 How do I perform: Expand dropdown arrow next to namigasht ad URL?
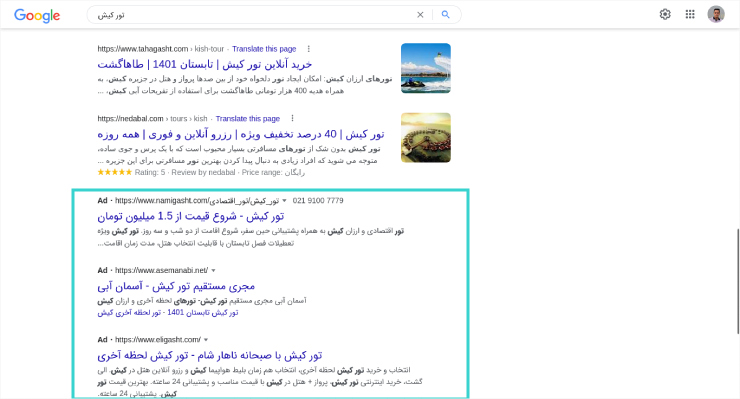284,201
